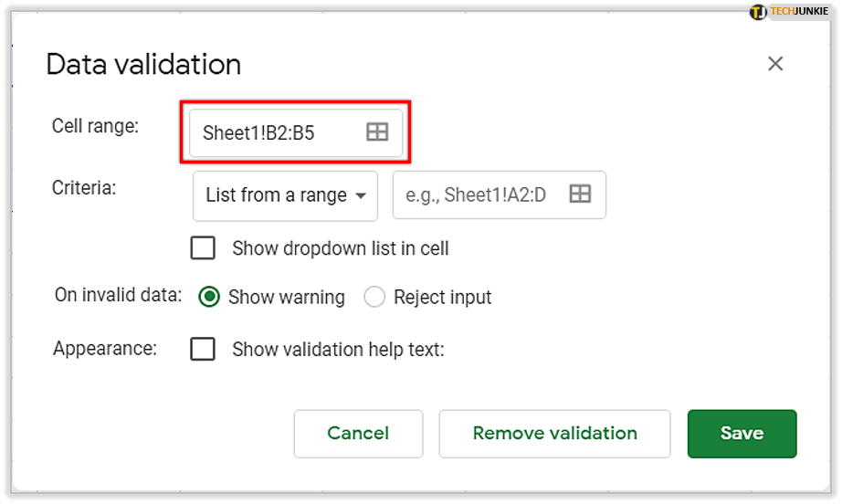This screenshot has height=504, width=842.
Task: Click the Remove validation button
Action: tap(554, 434)
